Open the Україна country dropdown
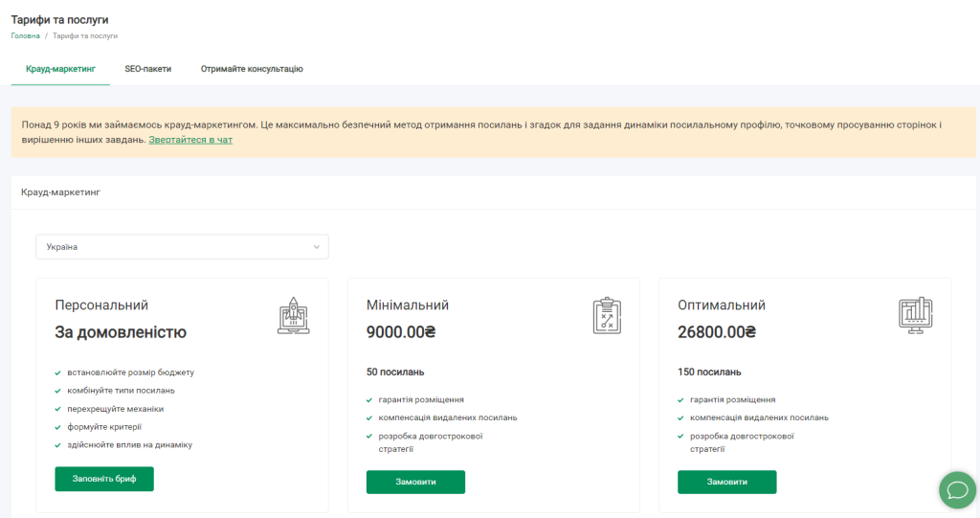This screenshot has width=980, height=518. coord(182,247)
